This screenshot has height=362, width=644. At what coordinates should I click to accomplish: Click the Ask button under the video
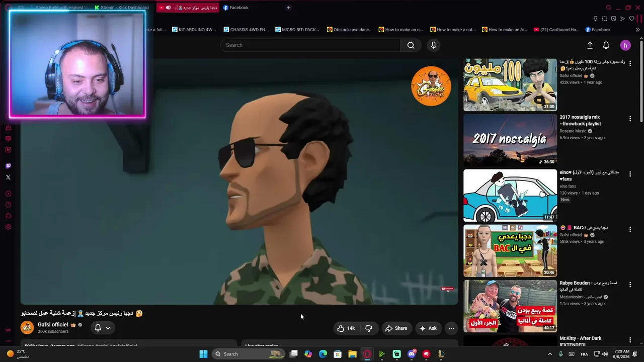(x=428, y=328)
